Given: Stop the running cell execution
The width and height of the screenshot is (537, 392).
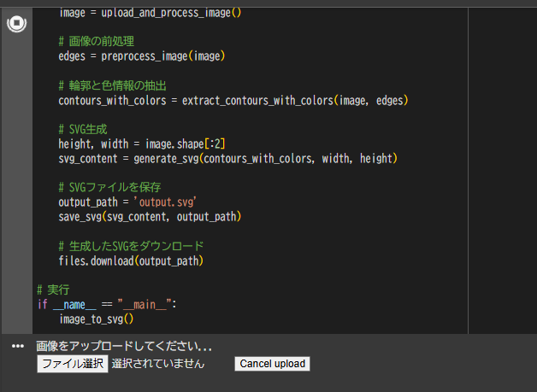Looking at the screenshot, I should [16, 24].
